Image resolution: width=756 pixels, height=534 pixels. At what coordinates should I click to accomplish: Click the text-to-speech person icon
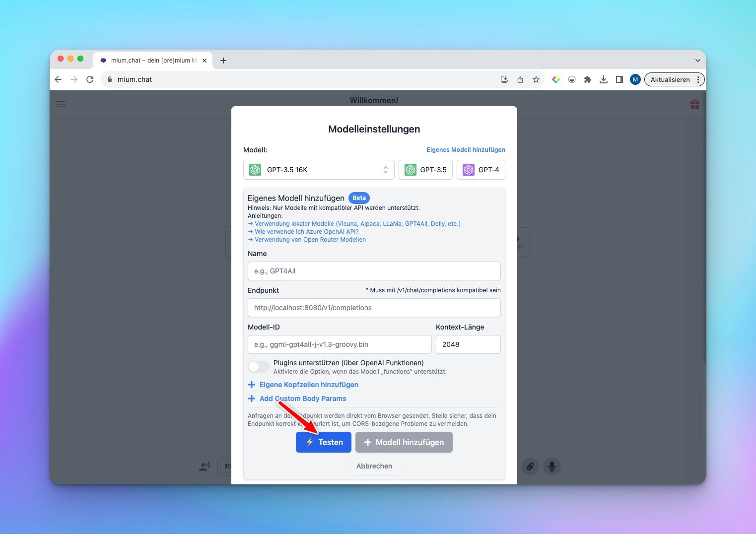click(x=205, y=467)
